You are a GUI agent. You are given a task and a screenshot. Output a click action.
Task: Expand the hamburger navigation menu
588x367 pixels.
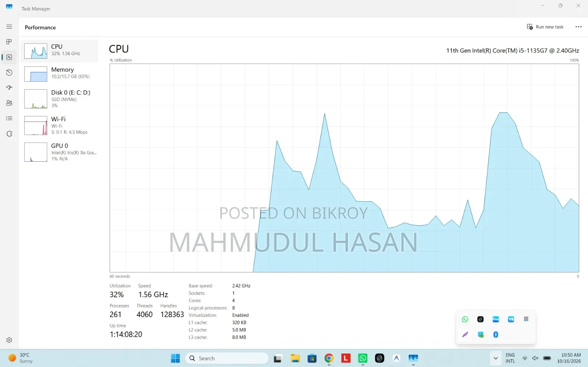(x=9, y=27)
